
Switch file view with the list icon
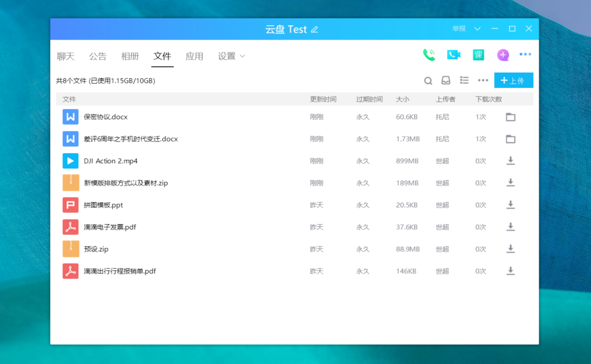click(x=464, y=81)
